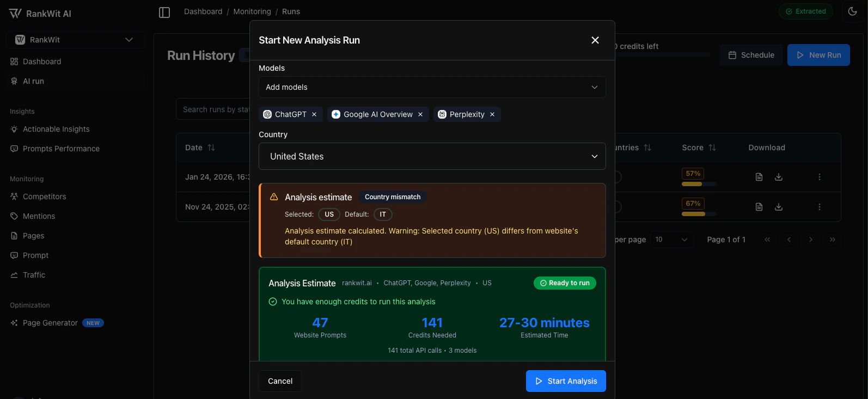868x399 pixels.
Task: Close the Start New Analysis Run dialog
Action: point(595,40)
